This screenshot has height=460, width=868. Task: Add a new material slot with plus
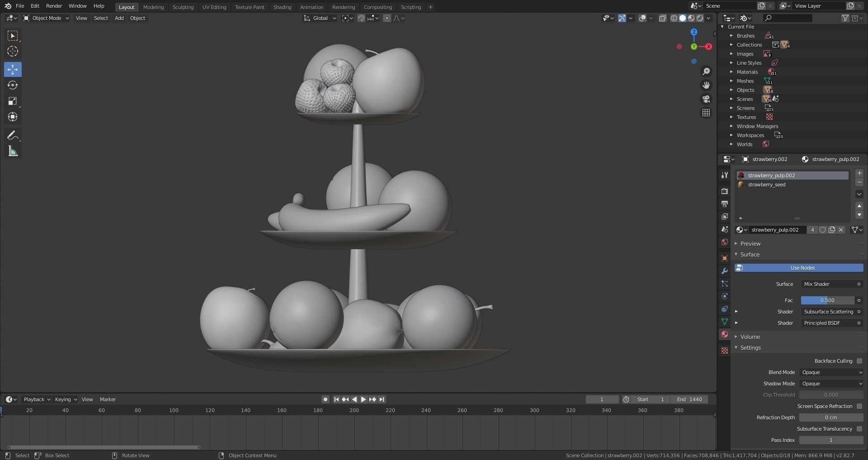859,173
